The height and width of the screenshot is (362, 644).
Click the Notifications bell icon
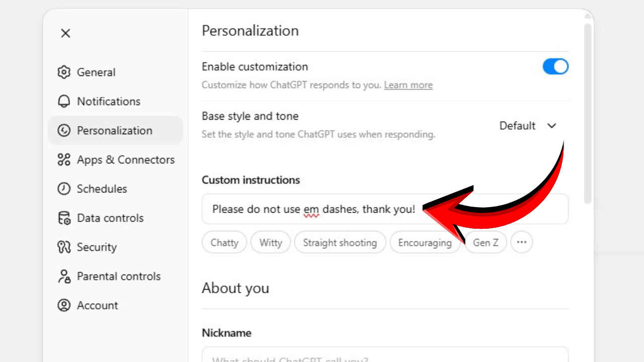coord(64,101)
